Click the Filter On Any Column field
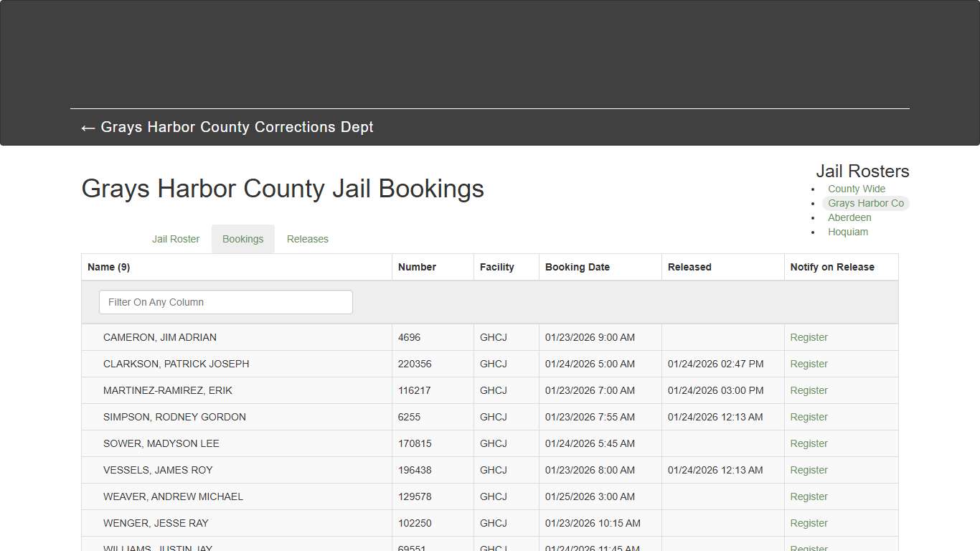Viewport: 980px width, 551px height. [x=225, y=302]
